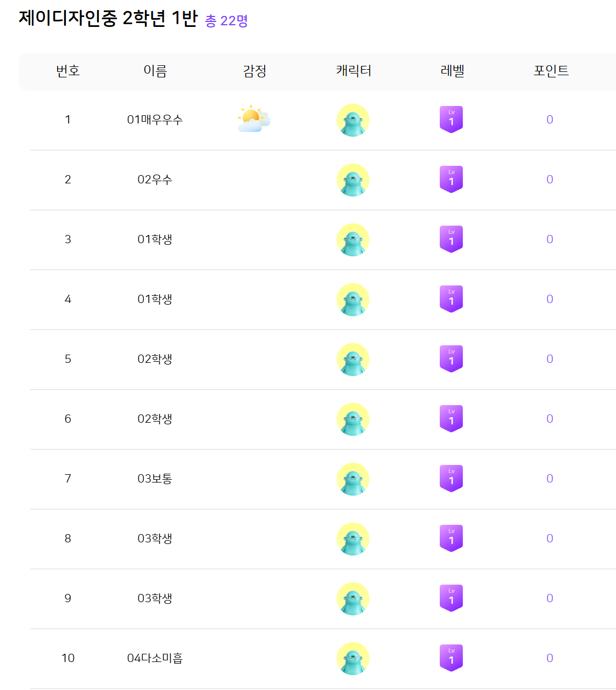Click the Lv 1 badge for 02우수

click(x=451, y=179)
